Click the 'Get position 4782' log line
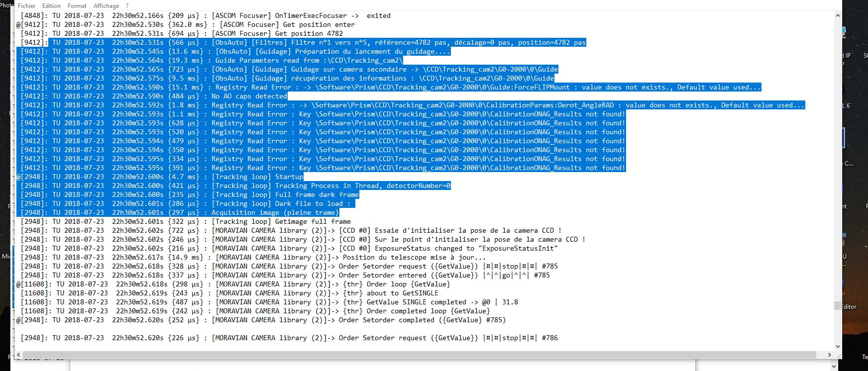Image resolution: width=868 pixels, height=371 pixels. pos(309,34)
